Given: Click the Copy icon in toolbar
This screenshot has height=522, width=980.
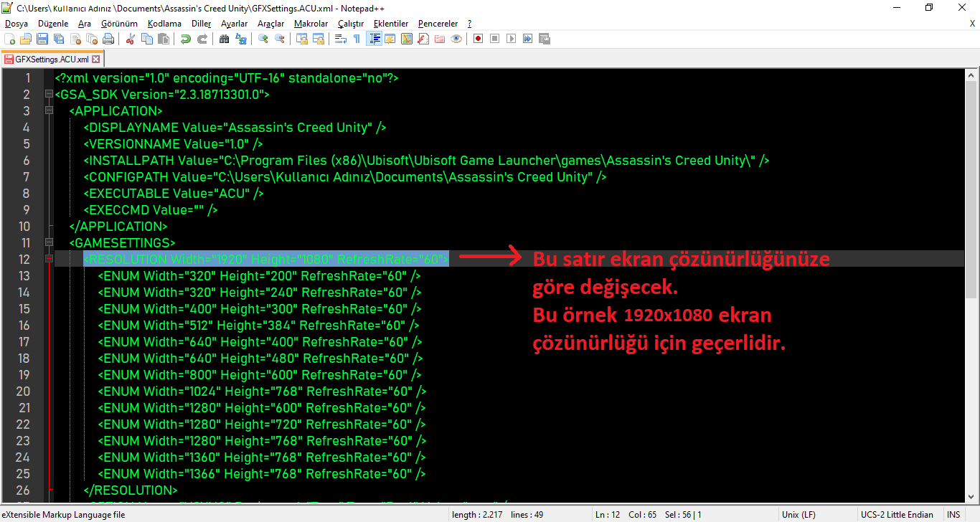Looking at the screenshot, I should (146, 39).
